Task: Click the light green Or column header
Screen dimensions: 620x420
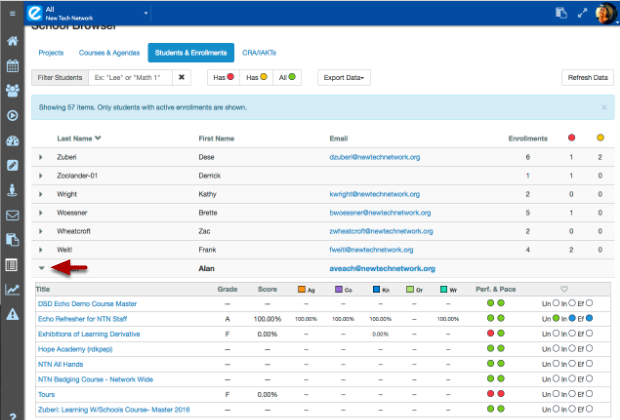Action: coord(414,289)
